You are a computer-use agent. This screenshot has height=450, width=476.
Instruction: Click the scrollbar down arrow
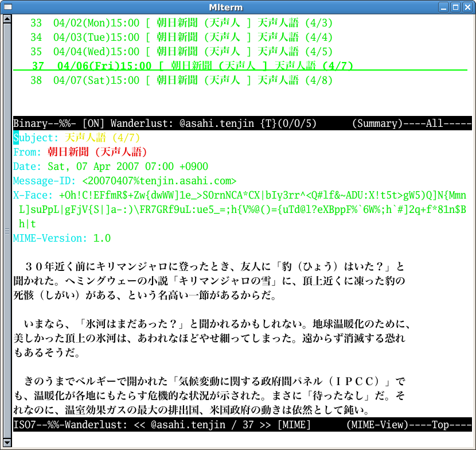tap(7, 443)
